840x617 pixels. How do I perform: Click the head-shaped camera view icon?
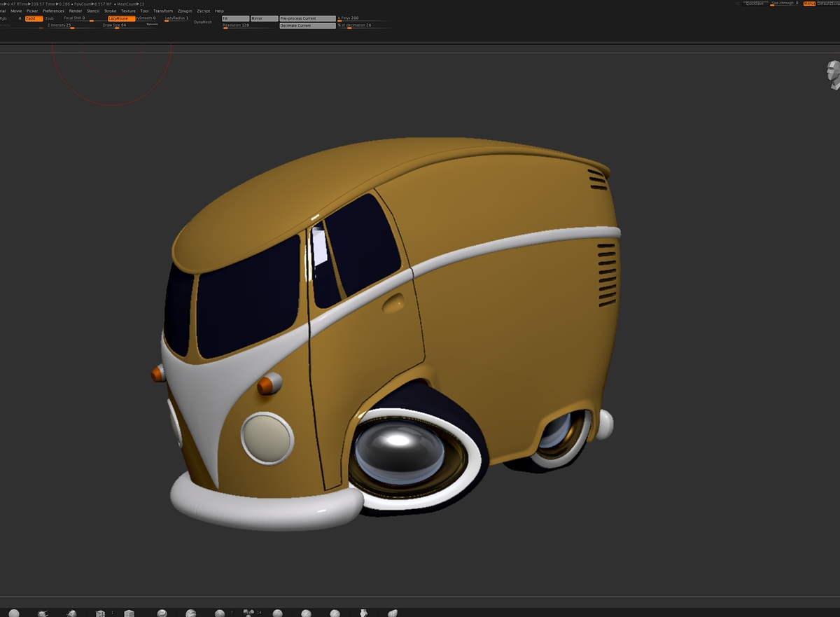tap(833, 75)
